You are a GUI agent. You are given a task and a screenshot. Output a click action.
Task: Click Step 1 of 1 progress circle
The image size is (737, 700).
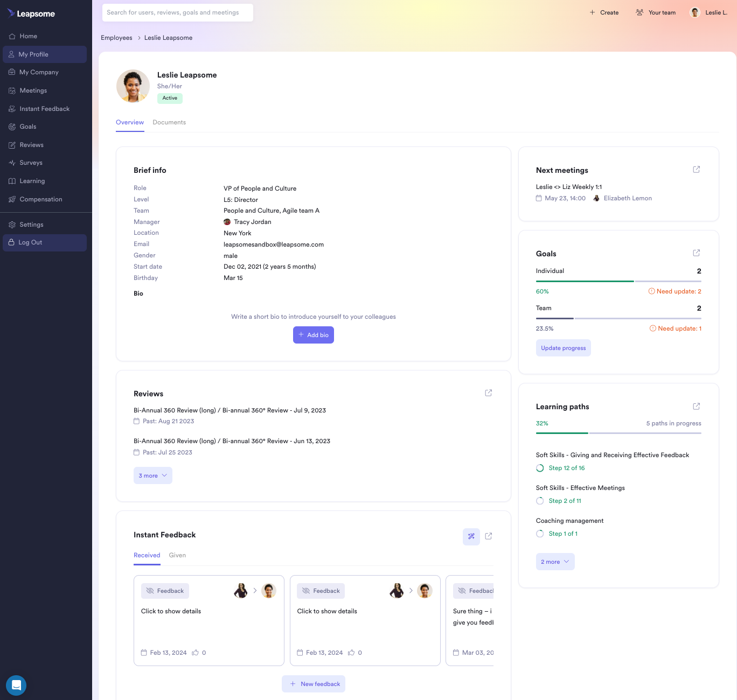click(540, 534)
